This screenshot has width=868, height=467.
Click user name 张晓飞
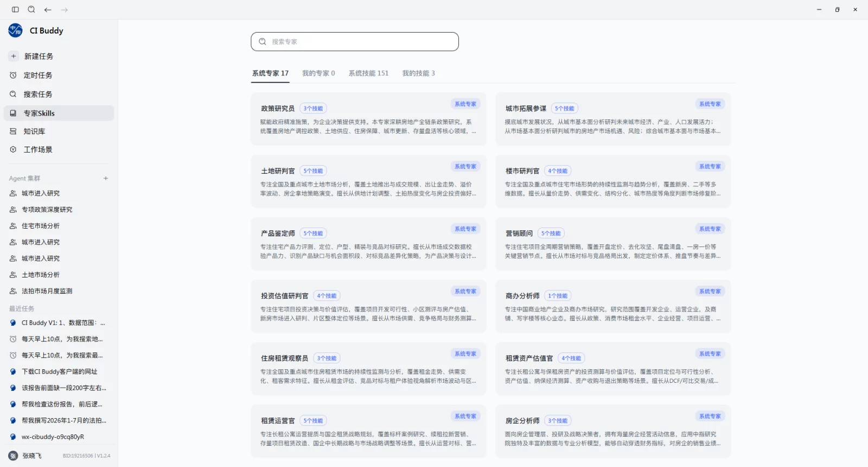point(32,456)
